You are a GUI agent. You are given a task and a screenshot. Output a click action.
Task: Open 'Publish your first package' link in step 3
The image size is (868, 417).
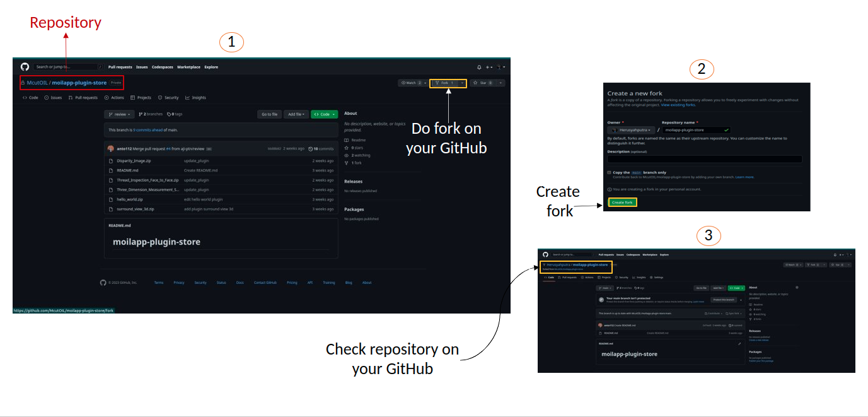coord(761,361)
